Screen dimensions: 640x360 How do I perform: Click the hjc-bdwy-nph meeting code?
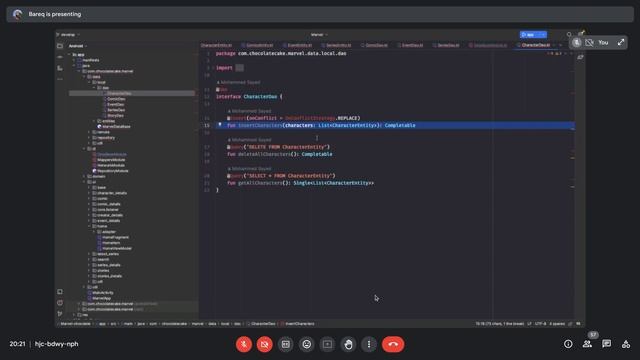pos(56,344)
